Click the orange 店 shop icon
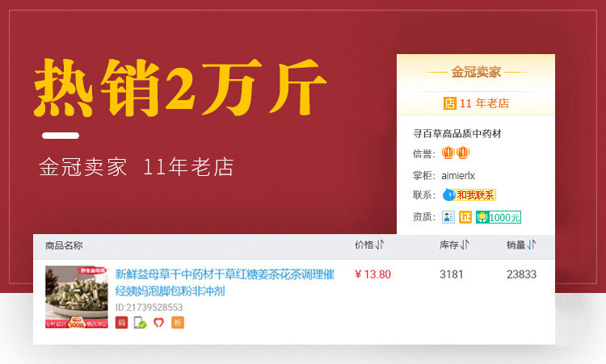Viewport: 606px width, 364px height. [450, 103]
